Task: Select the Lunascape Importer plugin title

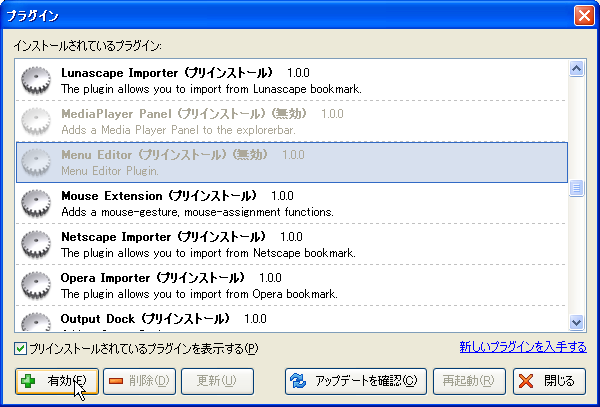Action: pyautogui.click(x=167, y=73)
